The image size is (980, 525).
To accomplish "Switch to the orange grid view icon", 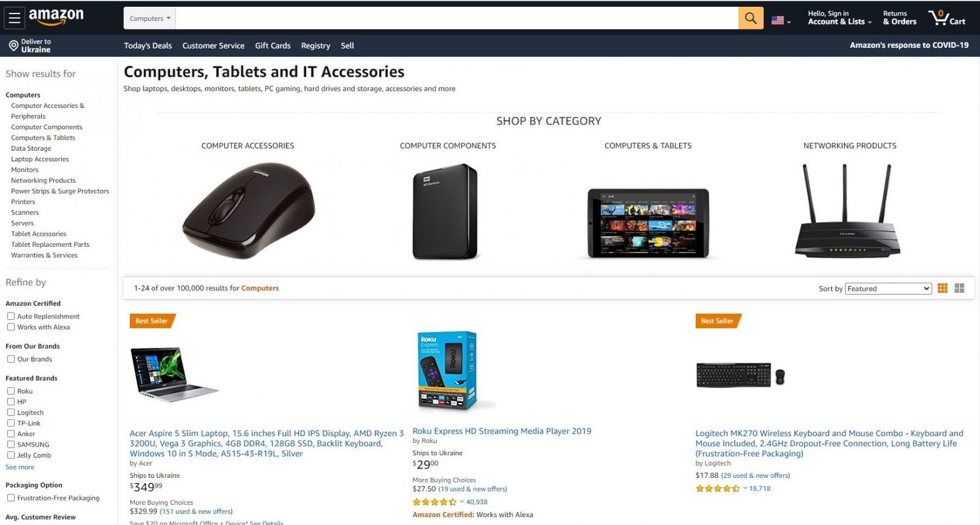I will [x=943, y=288].
